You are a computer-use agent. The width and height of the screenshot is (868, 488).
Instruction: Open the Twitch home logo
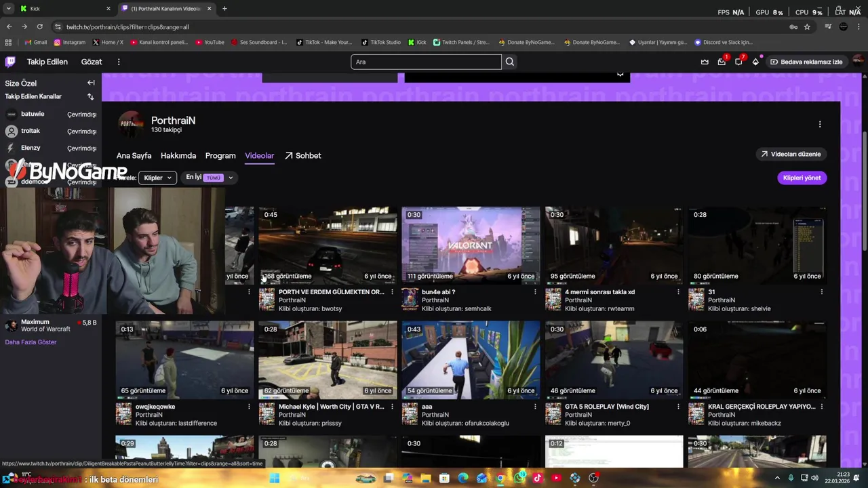tap(10, 62)
